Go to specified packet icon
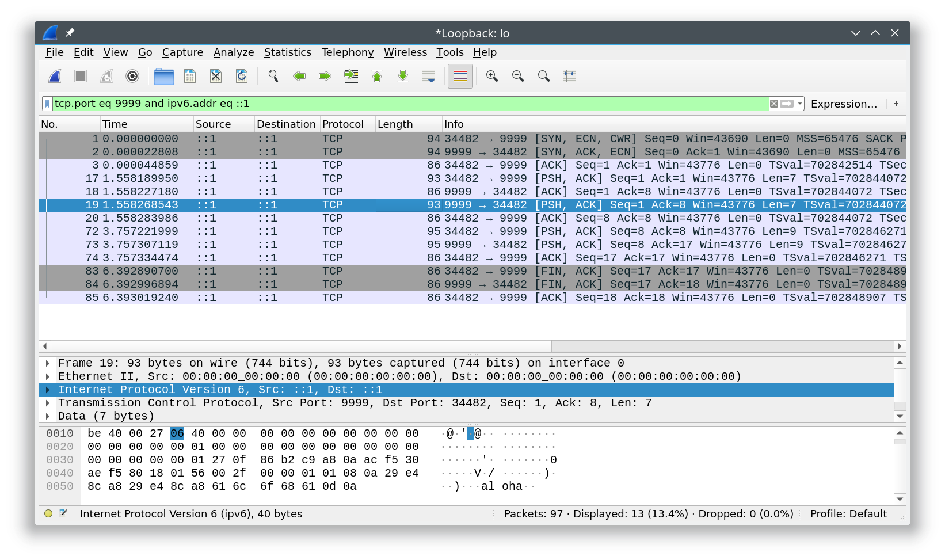The width and height of the screenshot is (945, 560). 351,76
